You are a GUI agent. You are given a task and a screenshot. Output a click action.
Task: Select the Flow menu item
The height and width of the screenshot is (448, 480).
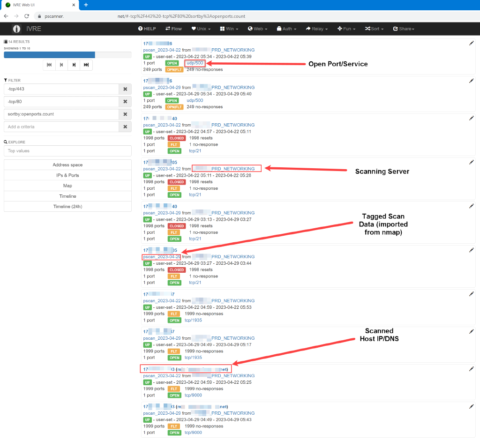[173, 29]
